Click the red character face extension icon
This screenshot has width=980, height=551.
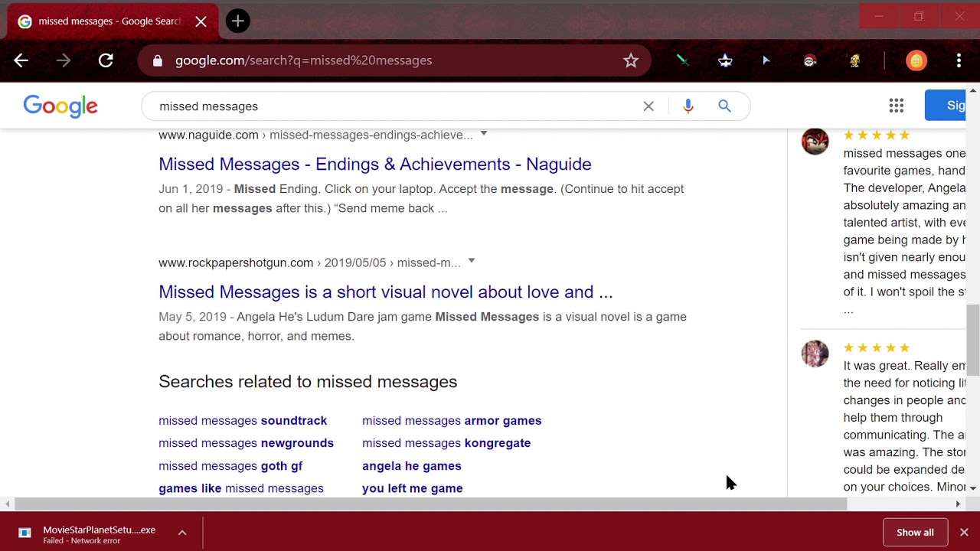tap(810, 60)
